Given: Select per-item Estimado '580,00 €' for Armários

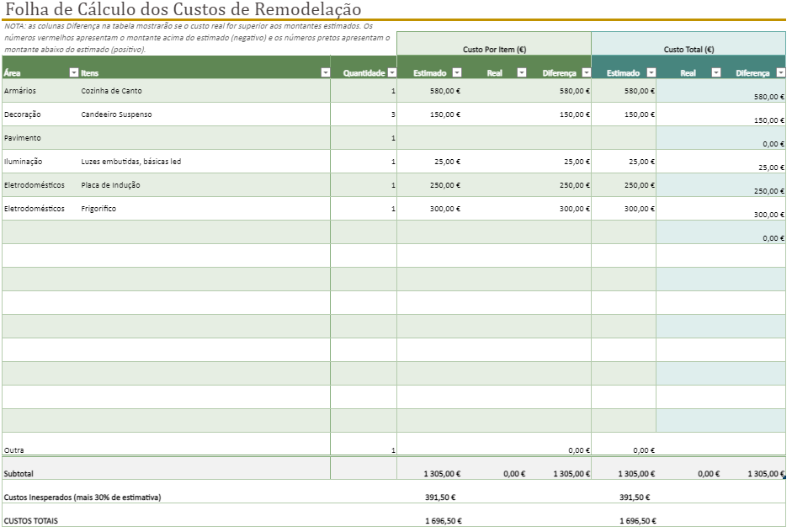Looking at the screenshot, I should coord(445,91).
